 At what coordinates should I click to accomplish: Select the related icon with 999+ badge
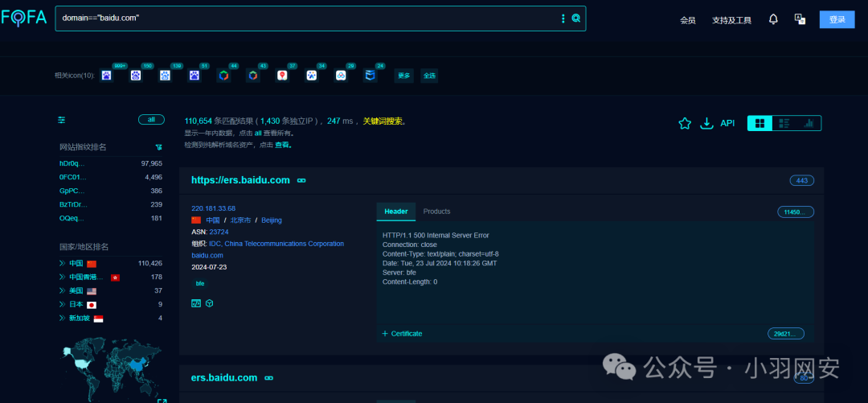click(x=106, y=76)
